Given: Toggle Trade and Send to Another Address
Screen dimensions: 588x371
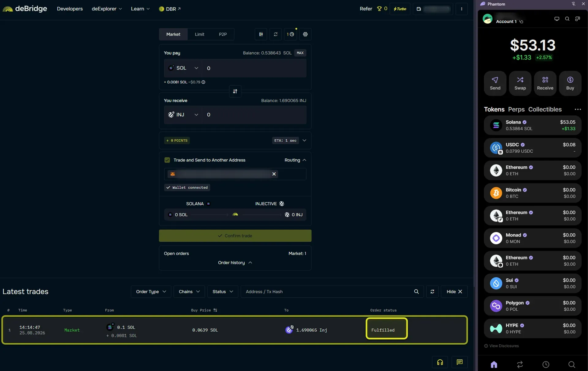Looking at the screenshot, I should pos(167,160).
